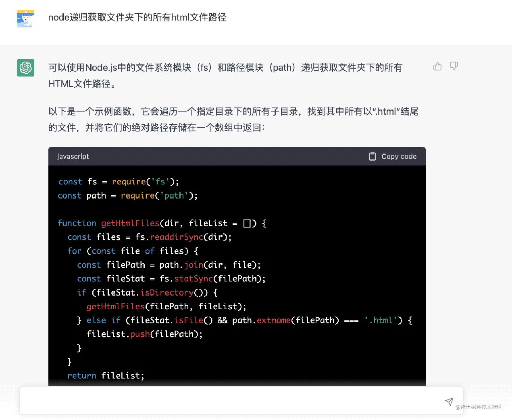The width and height of the screenshot is (512, 420).
Task: Click the clipboard icon beside Copy code
Action: (372, 156)
